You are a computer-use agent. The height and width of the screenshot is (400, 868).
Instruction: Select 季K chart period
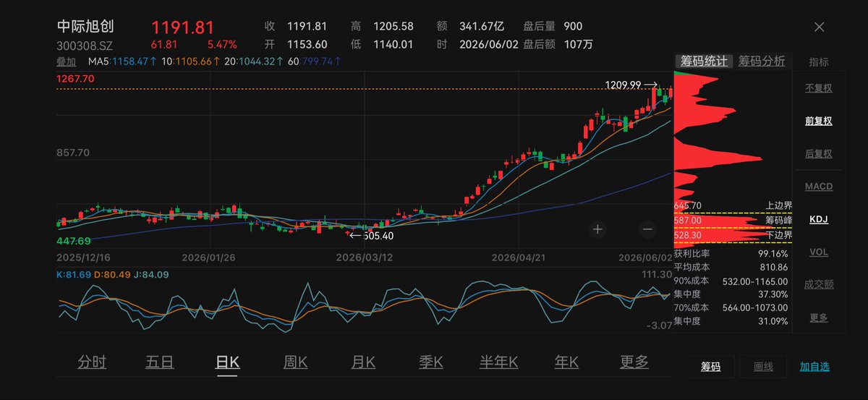tap(430, 362)
